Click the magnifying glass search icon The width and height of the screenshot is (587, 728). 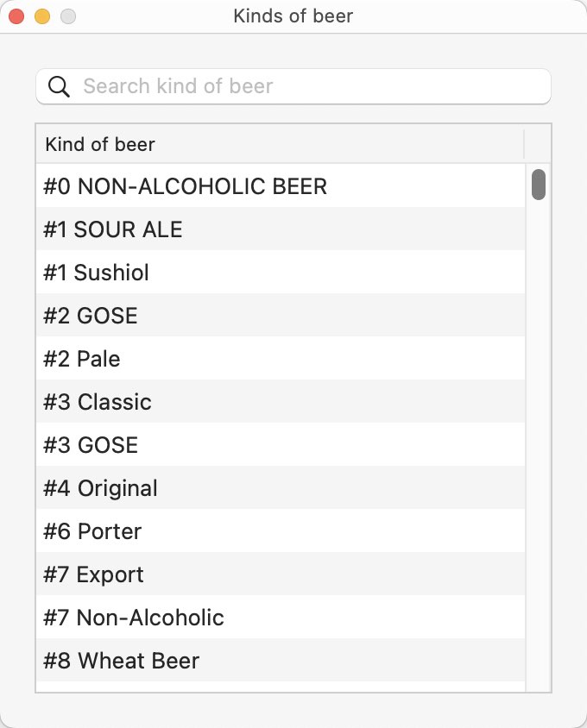coord(59,86)
